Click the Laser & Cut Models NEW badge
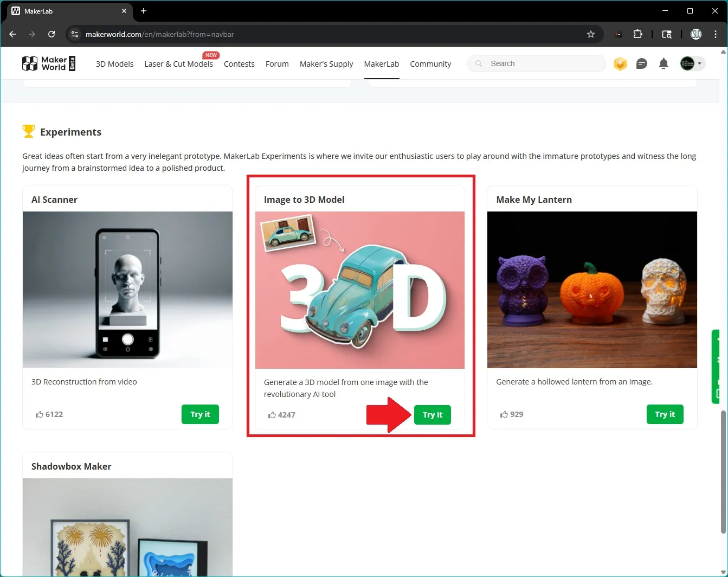 click(210, 55)
